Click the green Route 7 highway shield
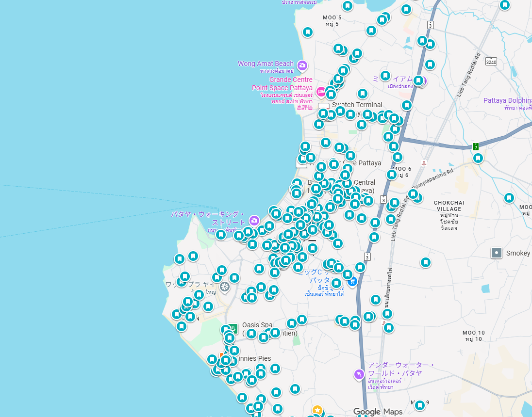Image resolution: width=532 pixels, height=417 pixels. pyautogui.click(x=476, y=146)
